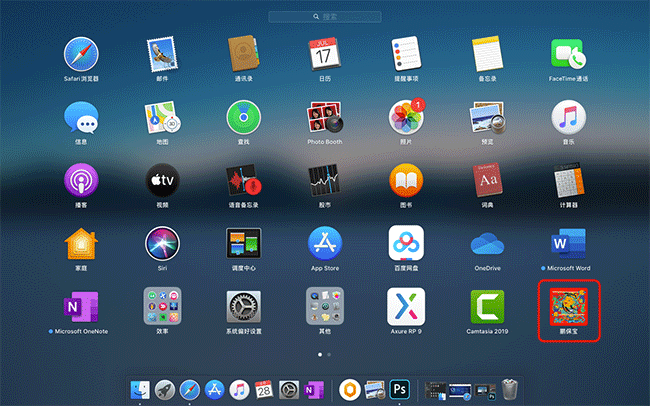Open the 查找 Find My app
The height and width of the screenshot is (406, 650).
(x=244, y=117)
